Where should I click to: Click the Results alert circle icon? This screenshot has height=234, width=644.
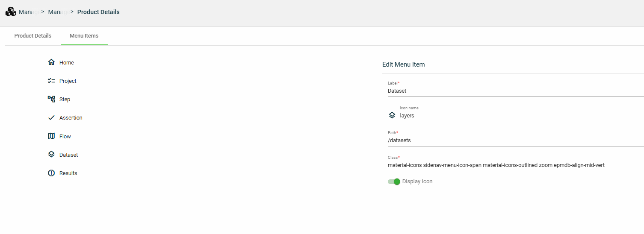(x=51, y=173)
